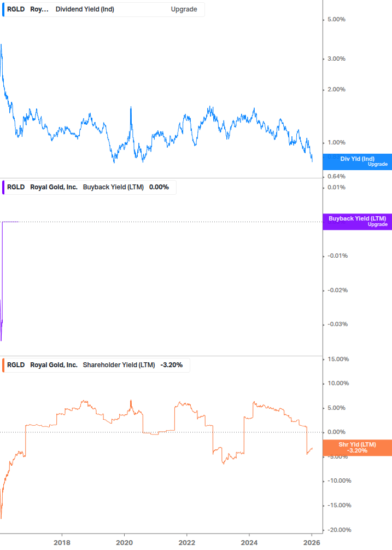
Task: Click the Upgrade badge on the purple axis flag
Action: pos(377,225)
